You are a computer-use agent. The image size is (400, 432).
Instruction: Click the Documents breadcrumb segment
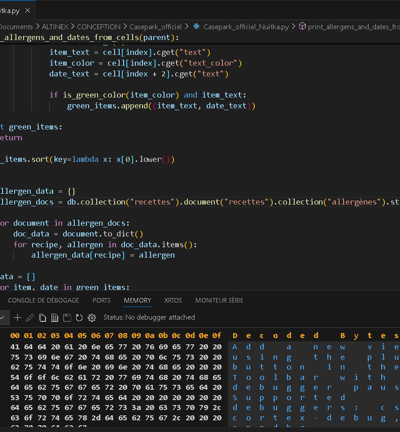tap(16, 27)
